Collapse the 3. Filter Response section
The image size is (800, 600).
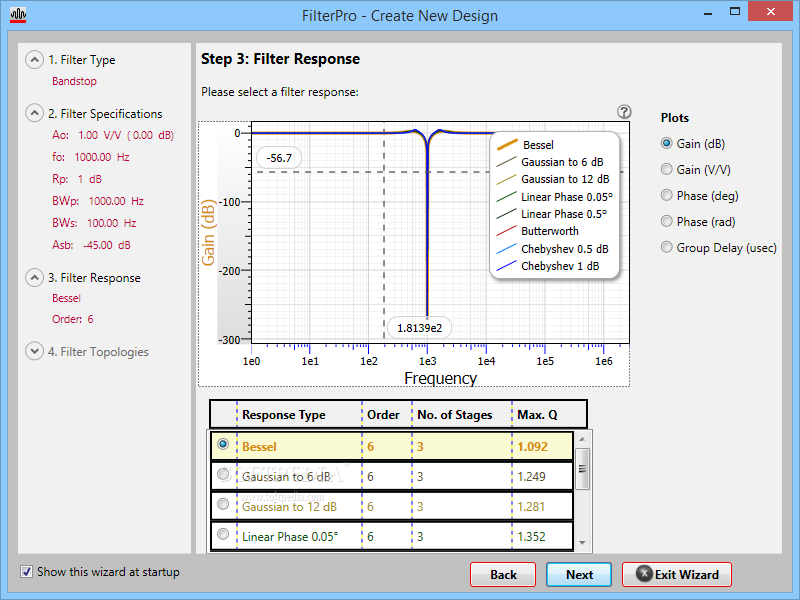[34, 278]
